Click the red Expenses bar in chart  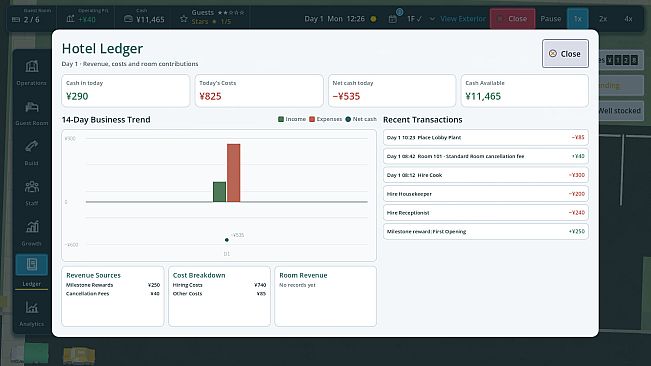(x=233, y=173)
